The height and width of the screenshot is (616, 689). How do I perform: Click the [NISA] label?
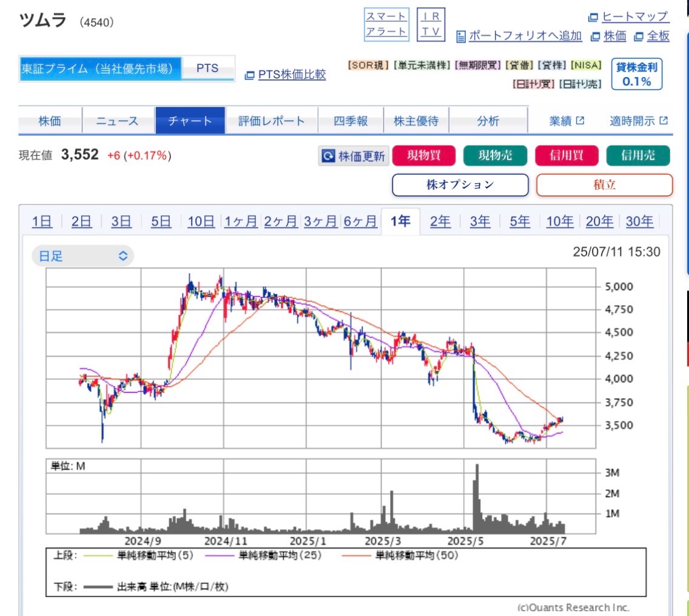(586, 65)
